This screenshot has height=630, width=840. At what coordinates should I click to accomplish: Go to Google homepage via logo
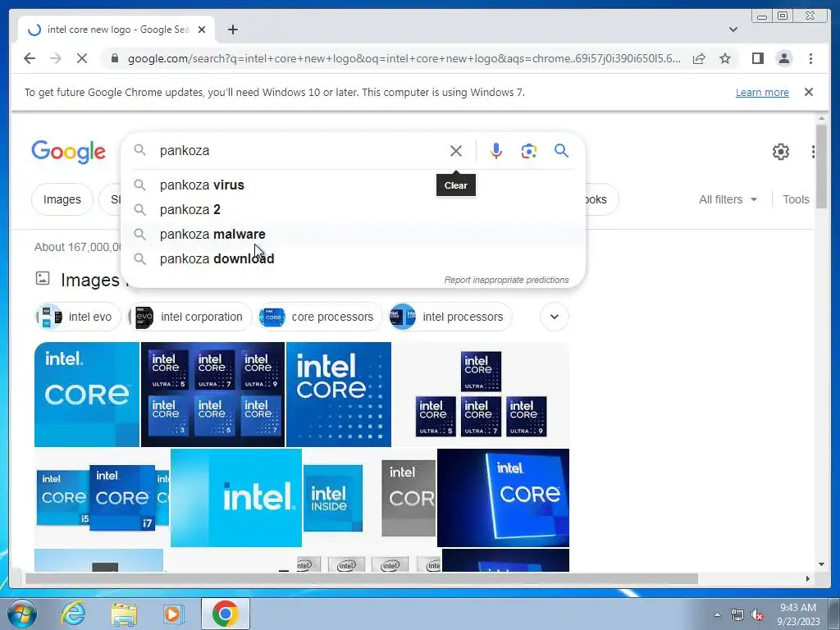coord(69,152)
